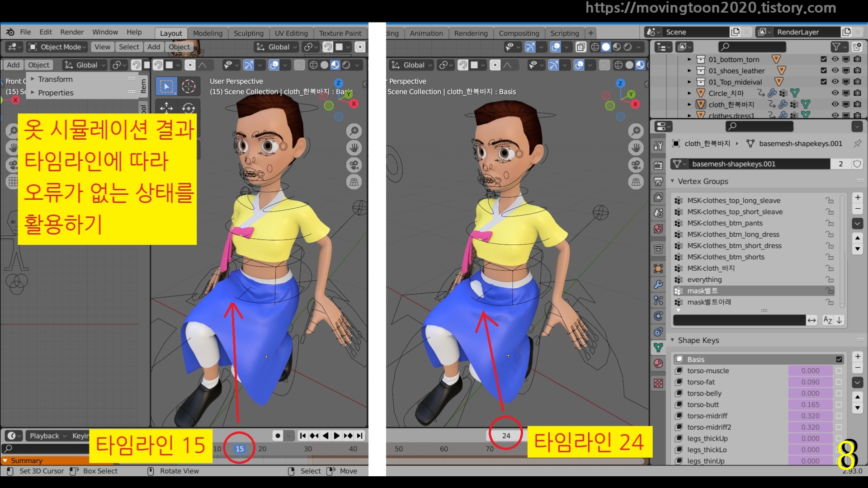
Task: Disable rendering camera icon for 01_bottom_torn
Action: (857, 59)
